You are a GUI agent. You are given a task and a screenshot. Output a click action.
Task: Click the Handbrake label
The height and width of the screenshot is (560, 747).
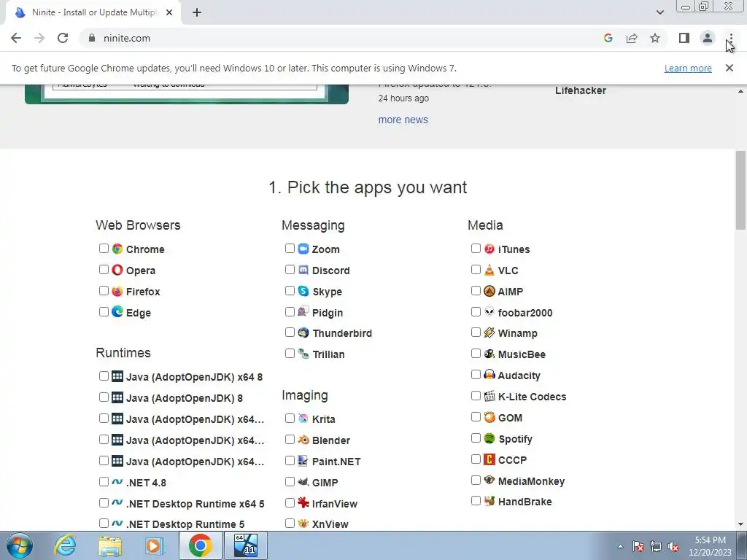click(525, 502)
